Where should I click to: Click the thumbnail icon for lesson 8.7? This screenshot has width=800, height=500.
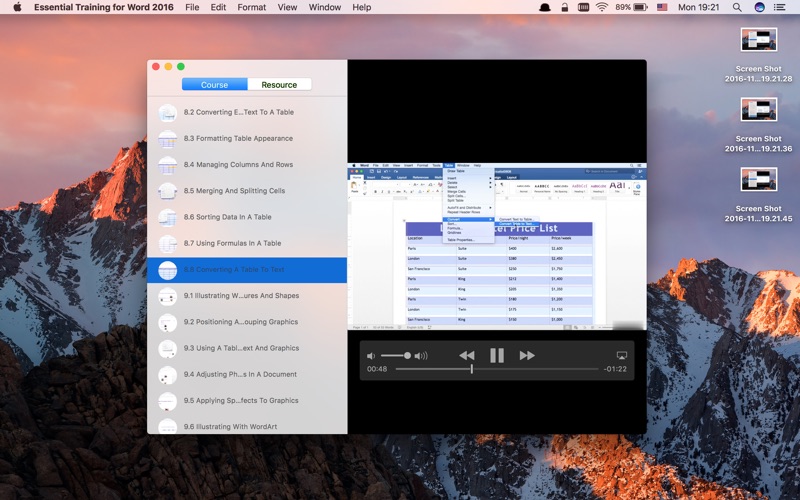[x=167, y=244]
